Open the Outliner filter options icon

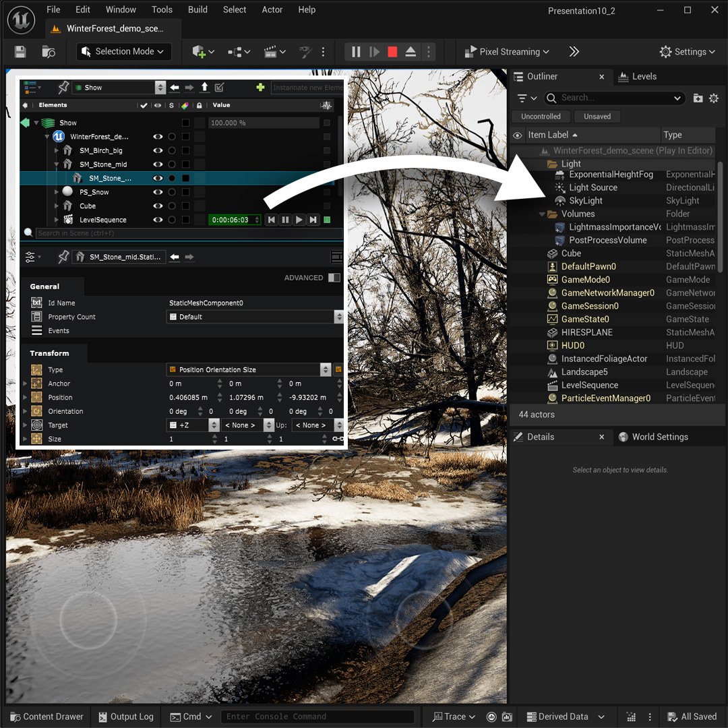[527, 98]
